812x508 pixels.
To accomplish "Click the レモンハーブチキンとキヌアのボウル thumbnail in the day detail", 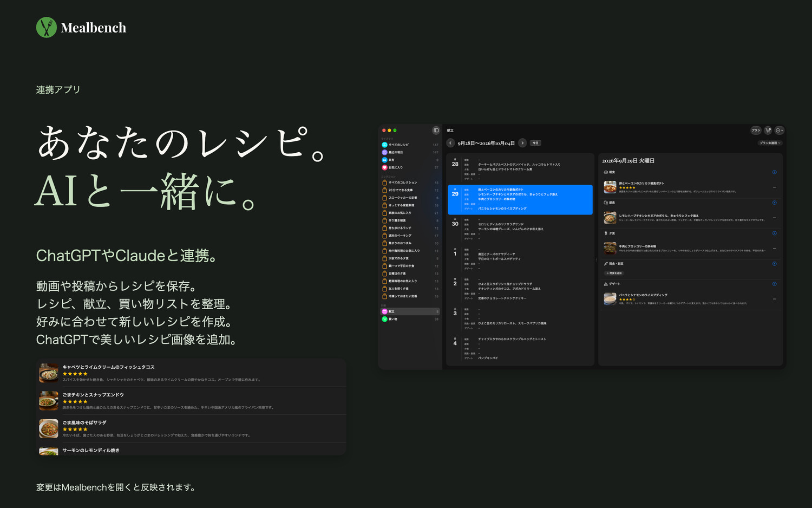I will pyautogui.click(x=610, y=218).
